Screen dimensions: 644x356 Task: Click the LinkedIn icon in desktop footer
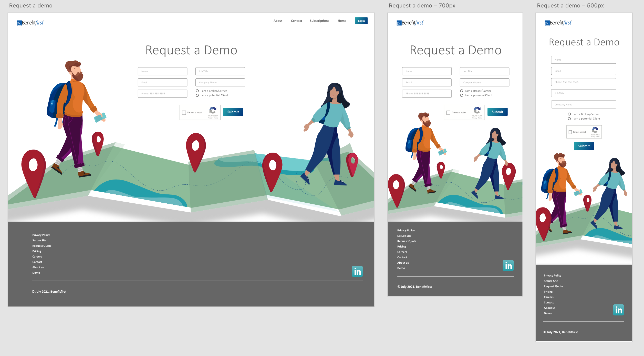(357, 271)
